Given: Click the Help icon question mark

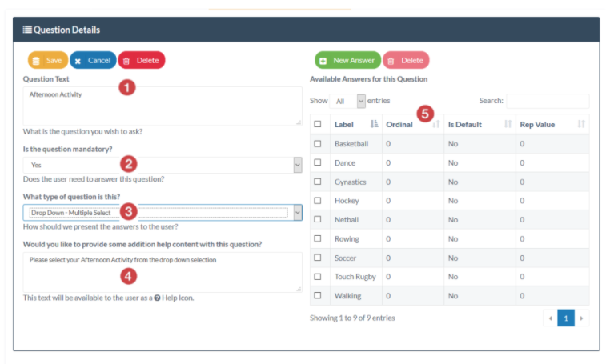Looking at the screenshot, I should (x=157, y=298).
